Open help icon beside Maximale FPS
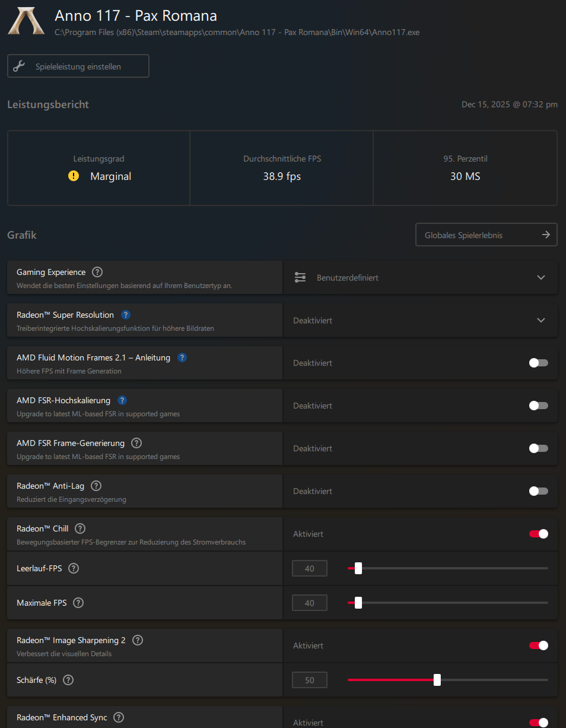The height and width of the screenshot is (728, 566). 78,603
